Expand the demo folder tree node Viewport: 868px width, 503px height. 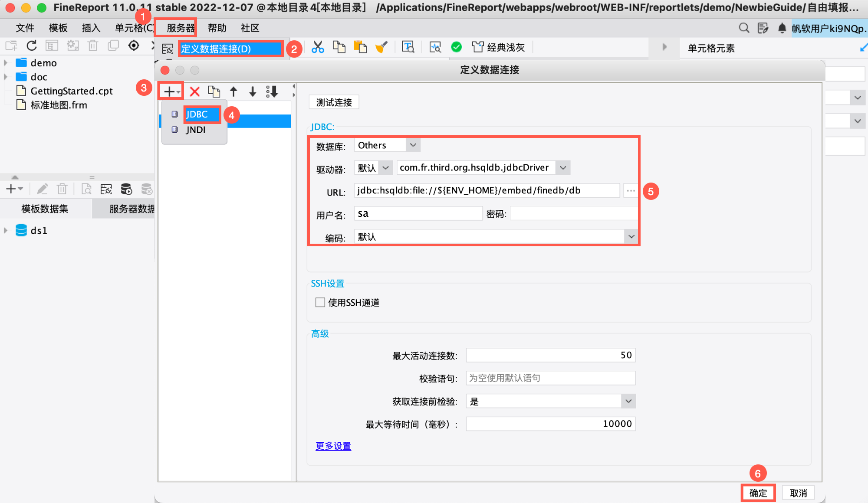click(x=6, y=63)
